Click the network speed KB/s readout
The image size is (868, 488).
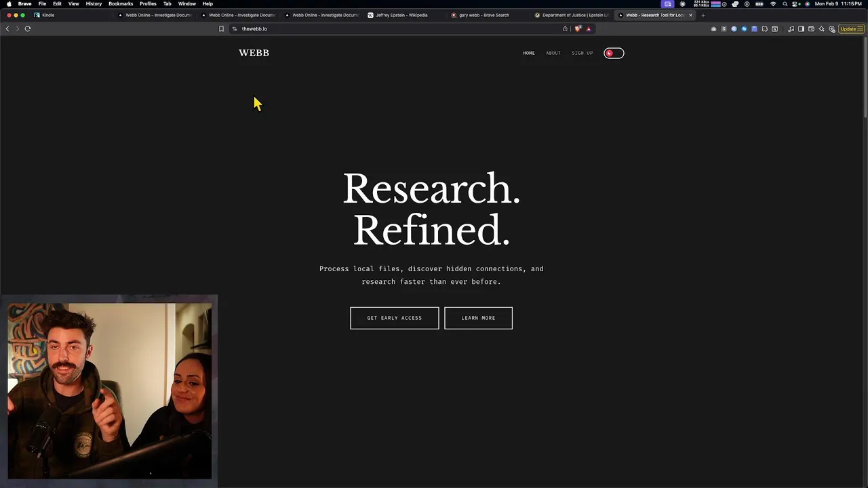click(701, 4)
